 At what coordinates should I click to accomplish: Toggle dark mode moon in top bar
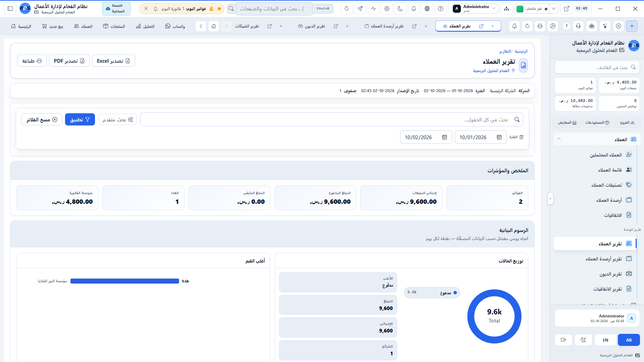400,9
